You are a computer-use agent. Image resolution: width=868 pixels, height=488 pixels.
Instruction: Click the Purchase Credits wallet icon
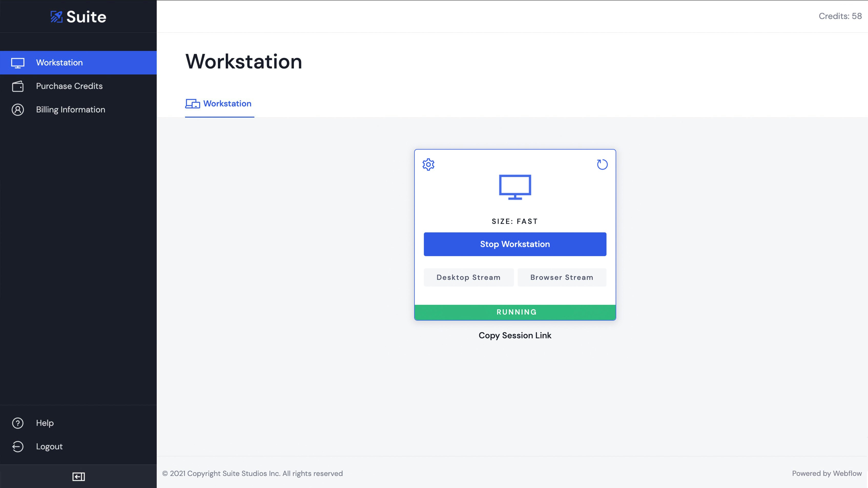tap(18, 86)
